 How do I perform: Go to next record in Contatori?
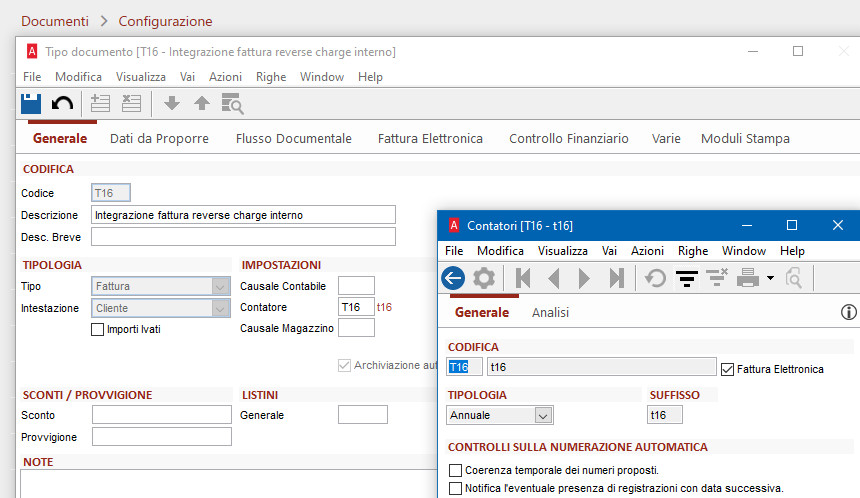coord(584,278)
